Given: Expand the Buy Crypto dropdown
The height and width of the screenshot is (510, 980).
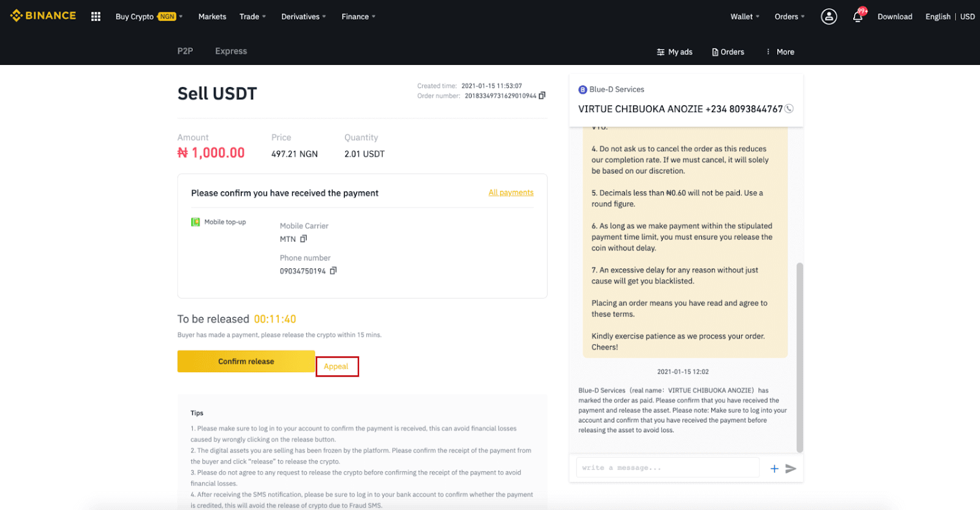Looking at the screenshot, I should [x=149, y=17].
